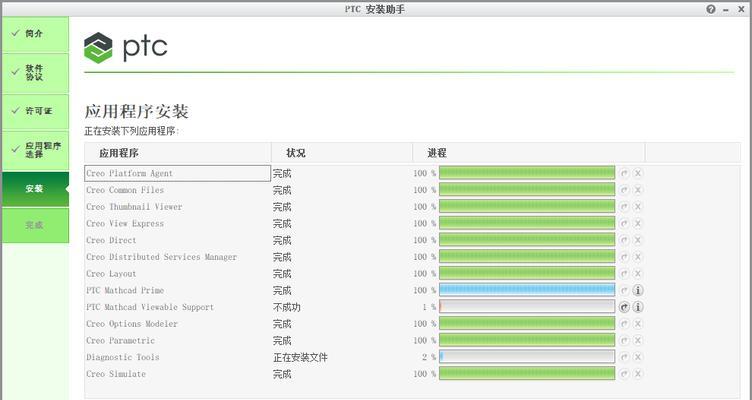Click the 2 % progress value
Screen dimensions: 752x400
pyautogui.click(x=429, y=357)
